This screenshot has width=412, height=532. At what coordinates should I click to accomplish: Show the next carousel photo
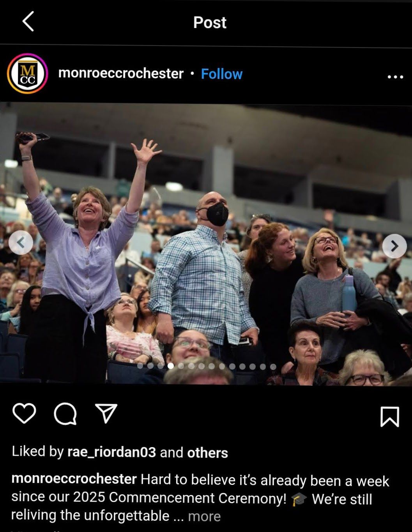point(394,246)
